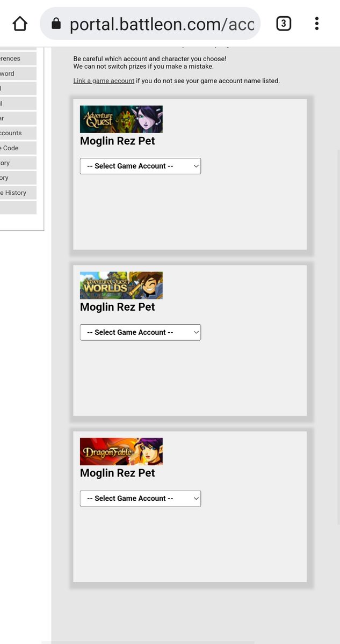The width and height of the screenshot is (340, 644).
Task: Click the AdventureQuest Worlds banner image
Action: coord(121,286)
